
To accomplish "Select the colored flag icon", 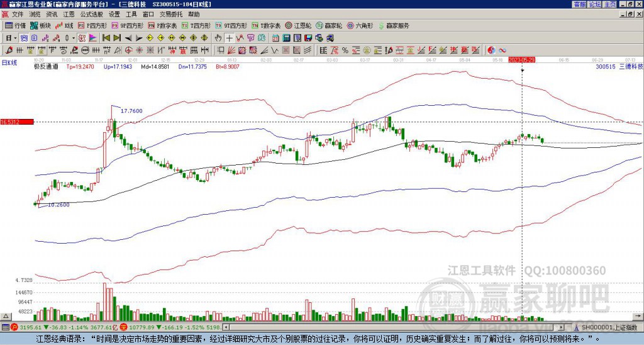I will 93,38.
